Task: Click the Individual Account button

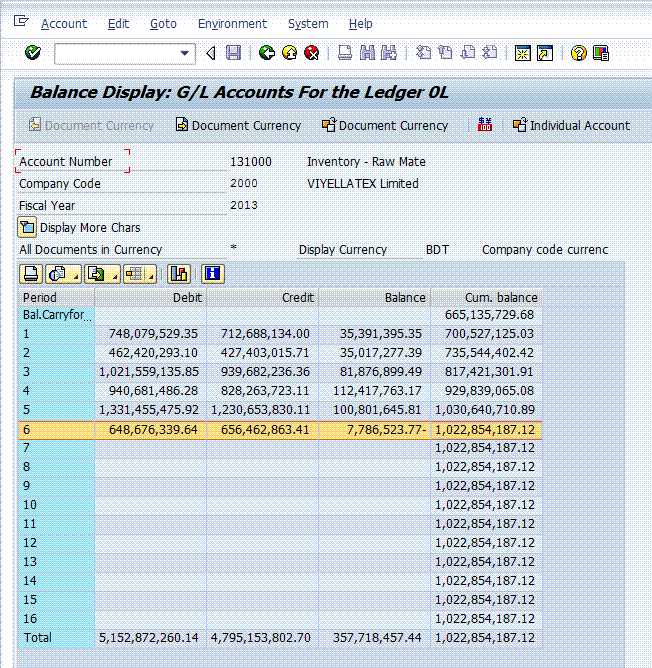Action: [571, 125]
